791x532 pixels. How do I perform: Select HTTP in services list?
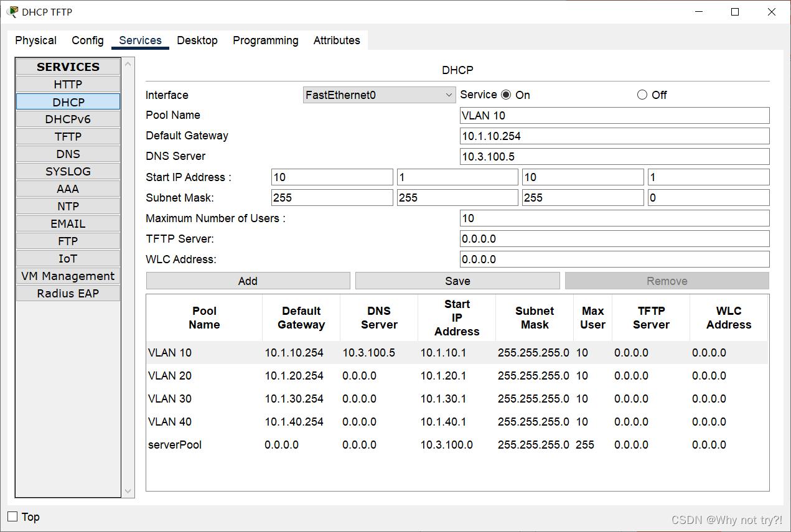pos(68,84)
